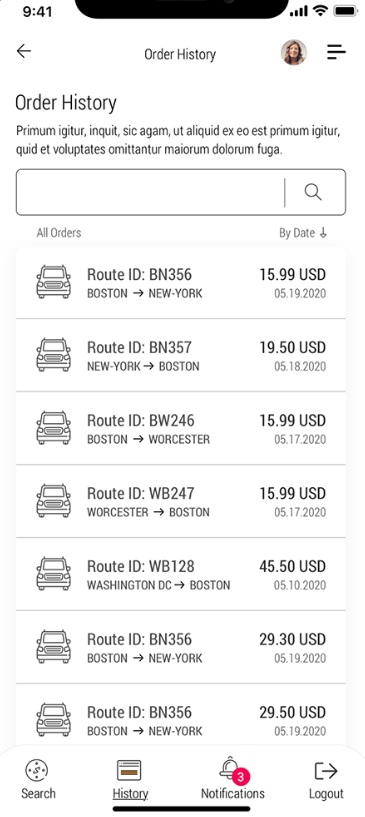Tap the Logout exit icon
Image resolution: width=365 pixels, height=817 pixels.
326,771
